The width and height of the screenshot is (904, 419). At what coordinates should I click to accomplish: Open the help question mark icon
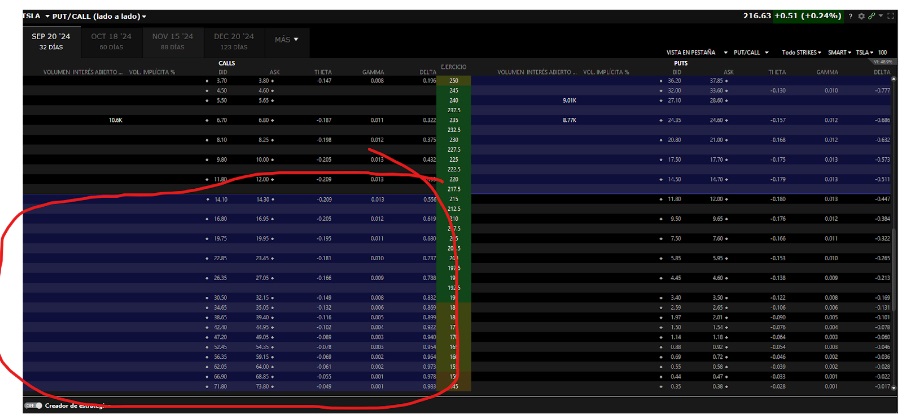coord(850,16)
